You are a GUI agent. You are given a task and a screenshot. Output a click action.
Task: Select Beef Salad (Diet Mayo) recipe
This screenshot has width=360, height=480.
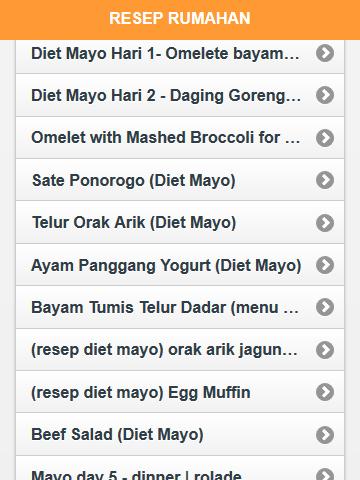click(180, 434)
